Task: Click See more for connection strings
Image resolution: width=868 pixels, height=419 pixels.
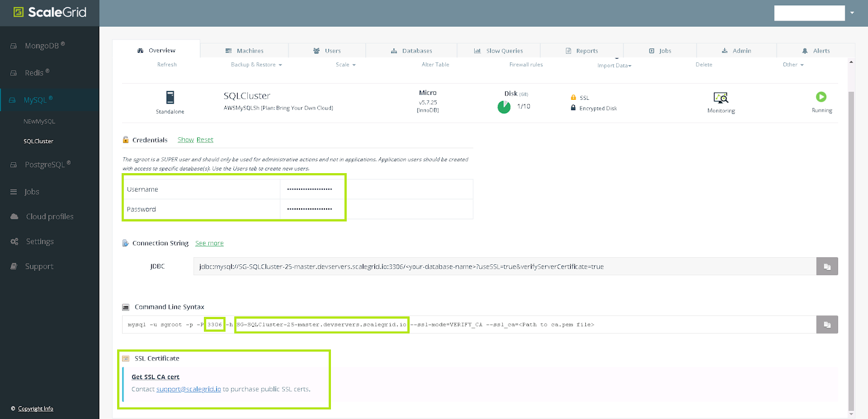Action: click(209, 243)
